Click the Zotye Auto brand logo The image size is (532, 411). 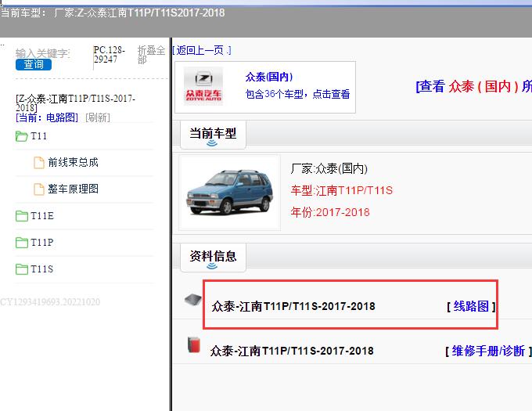pyautogui.click(x=203, y=86)
